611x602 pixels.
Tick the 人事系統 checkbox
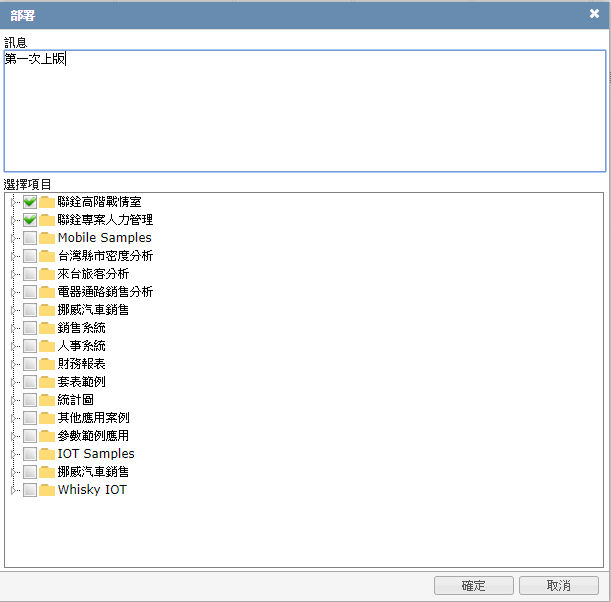[30, 346]
